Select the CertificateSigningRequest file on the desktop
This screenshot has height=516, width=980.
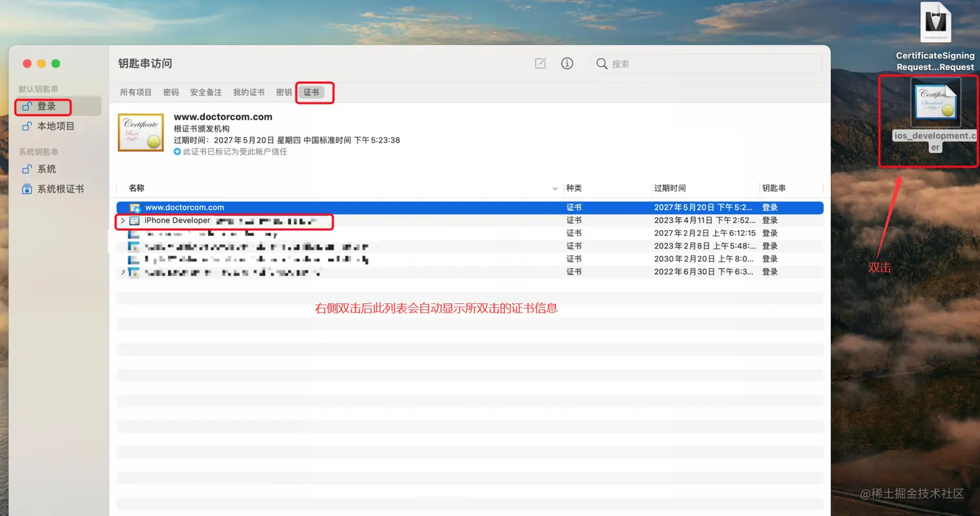tap(935, 36)
